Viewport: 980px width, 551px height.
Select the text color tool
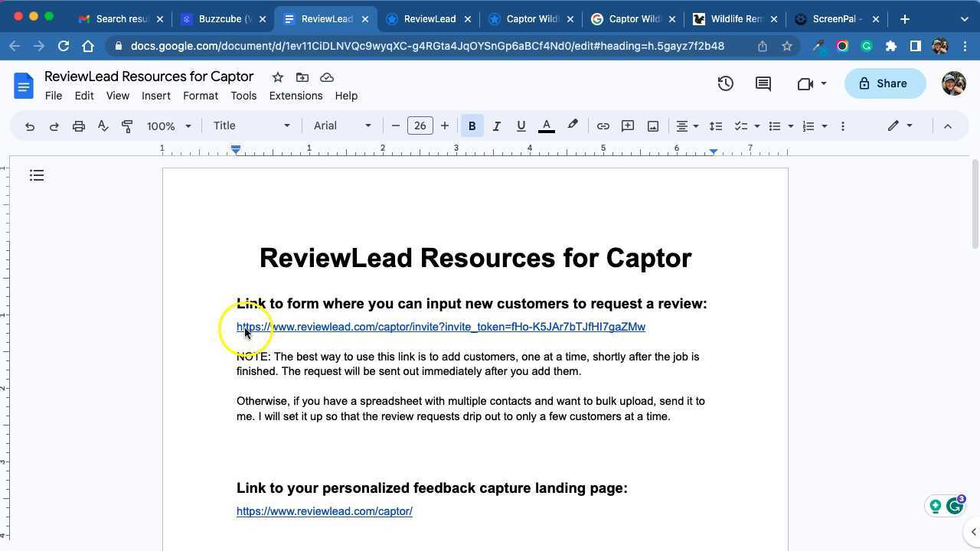[546, 126]
